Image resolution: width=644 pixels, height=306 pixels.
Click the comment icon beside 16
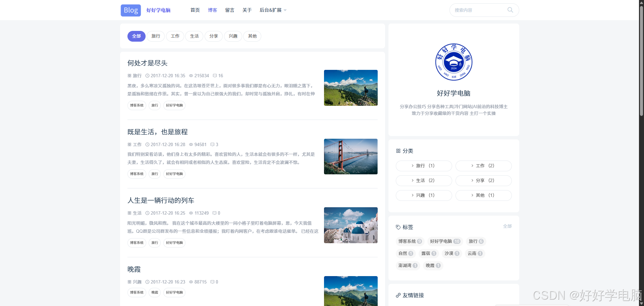click(x=215, y=76)
